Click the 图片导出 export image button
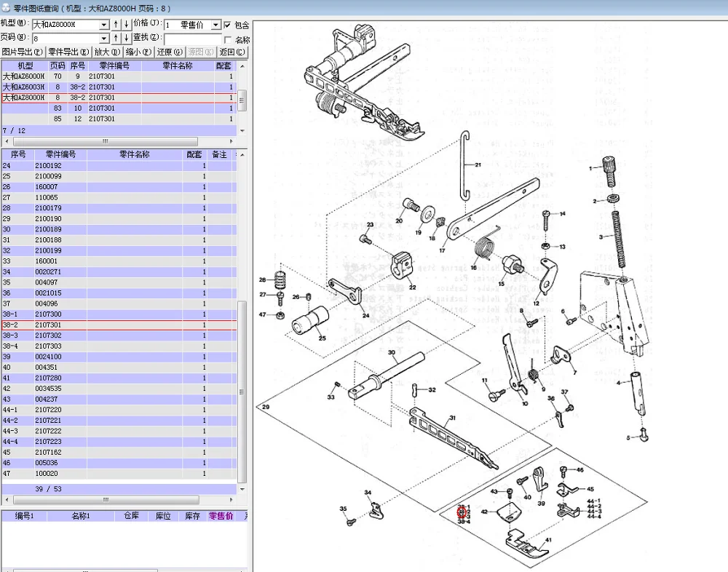This screenshot has height=572, width=728. [x=22, y=52]
